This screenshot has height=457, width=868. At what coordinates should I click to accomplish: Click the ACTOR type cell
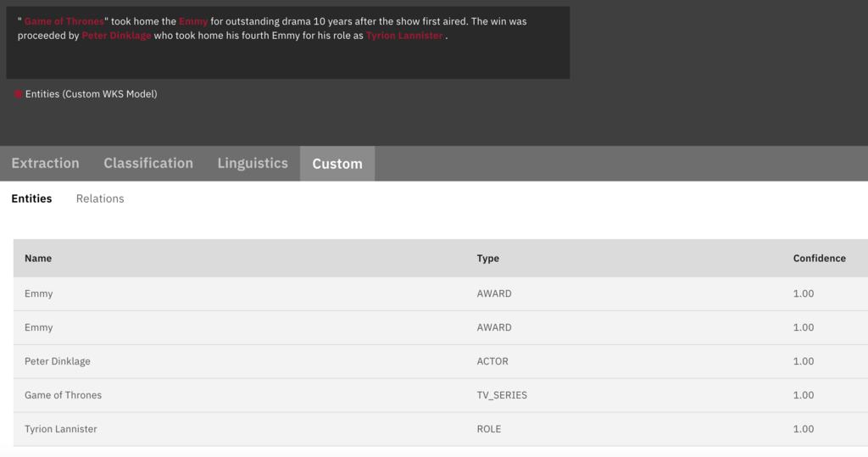492,362
